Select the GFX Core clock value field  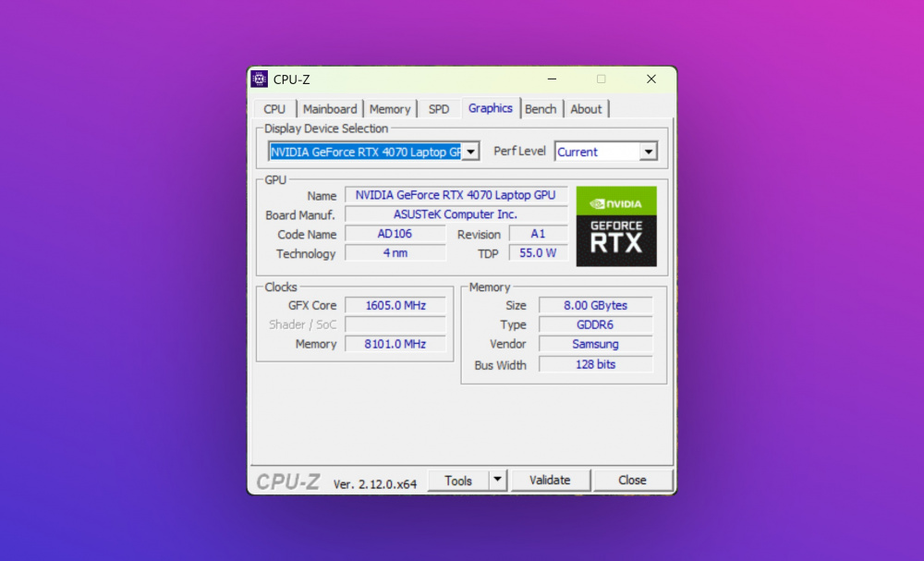tap(395, 305)
